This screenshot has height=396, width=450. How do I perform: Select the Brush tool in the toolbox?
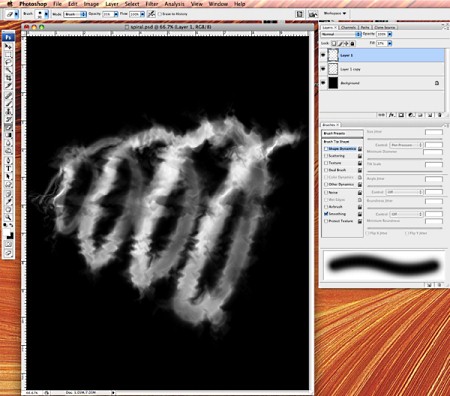click(8, 103)
